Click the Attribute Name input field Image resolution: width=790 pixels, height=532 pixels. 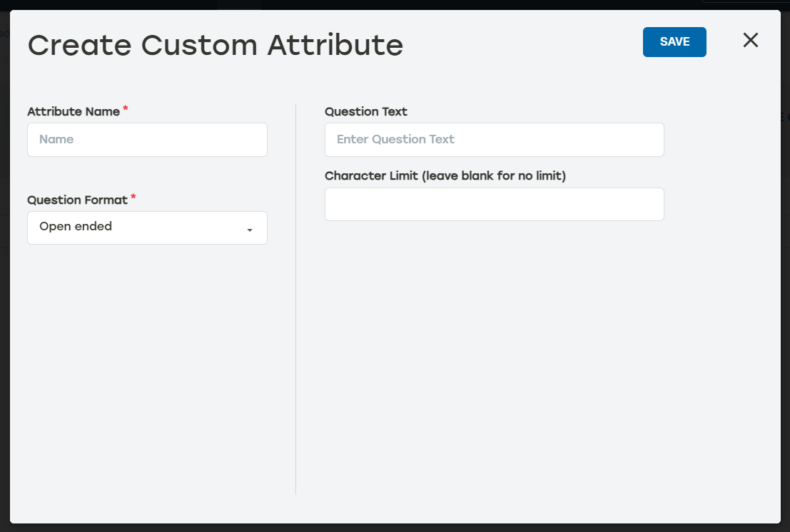pyautogui.click(x=147, y=140)
